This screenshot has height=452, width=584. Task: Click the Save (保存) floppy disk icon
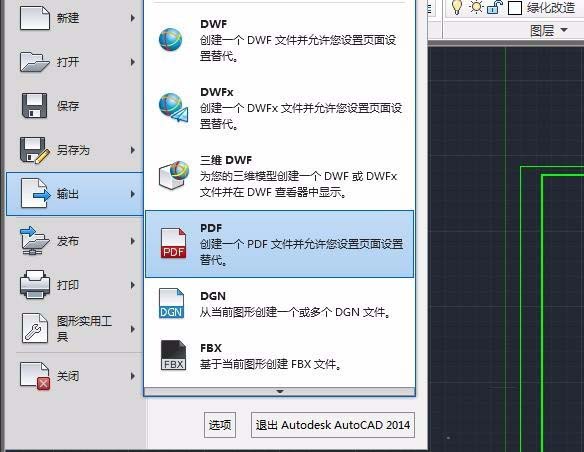[x=34, y=105]
